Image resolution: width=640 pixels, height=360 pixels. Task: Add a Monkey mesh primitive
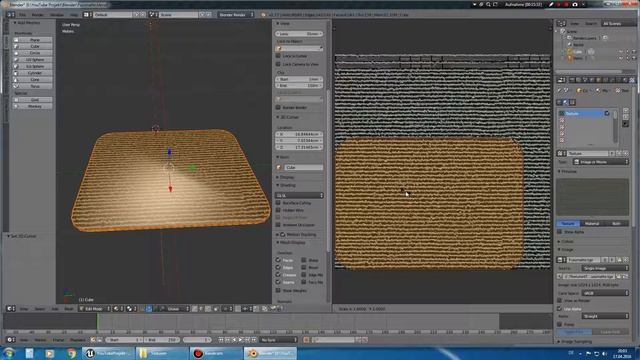pyautogui.click(x=32, y=106)
